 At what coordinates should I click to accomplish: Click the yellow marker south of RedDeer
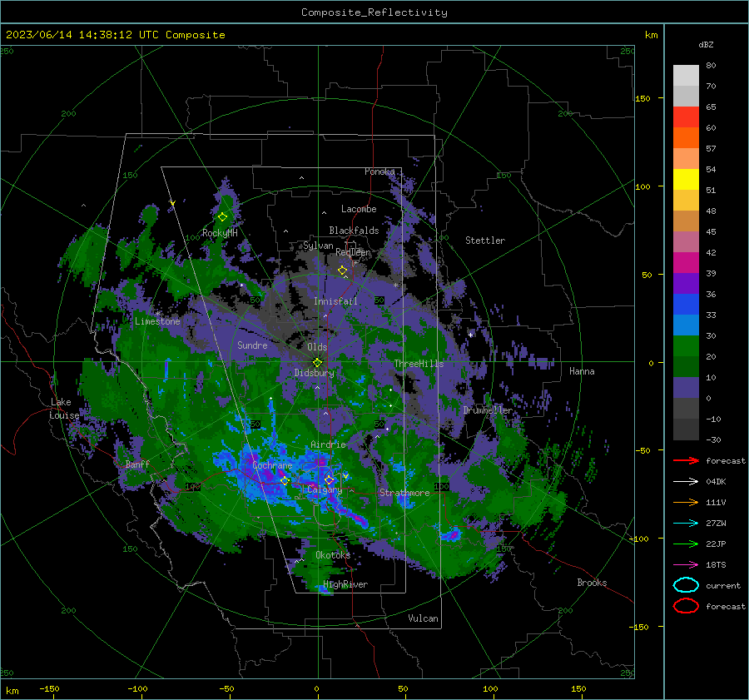[x=342, y=271]
